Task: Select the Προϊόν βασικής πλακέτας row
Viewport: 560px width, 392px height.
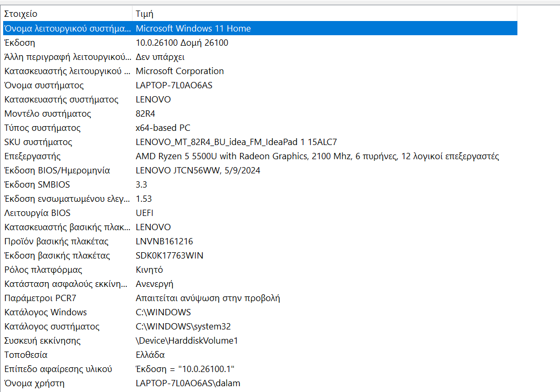Action: (x=260, y=241)
